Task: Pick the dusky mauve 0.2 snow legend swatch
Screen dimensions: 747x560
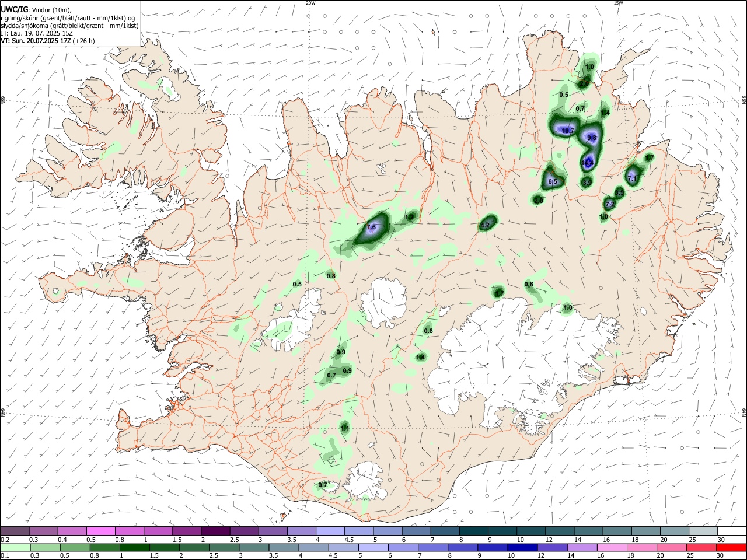Action: [x=15, y=531]
